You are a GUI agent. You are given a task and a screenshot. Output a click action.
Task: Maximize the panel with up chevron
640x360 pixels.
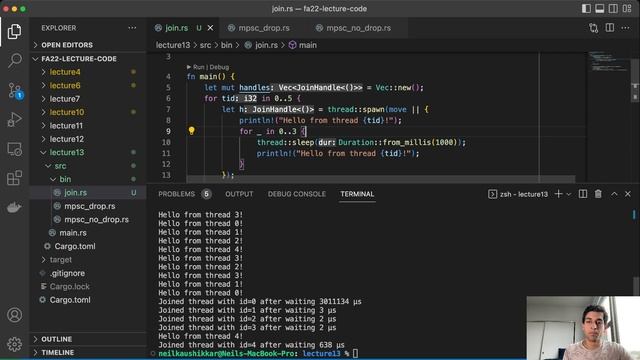(x=614, y=194)
